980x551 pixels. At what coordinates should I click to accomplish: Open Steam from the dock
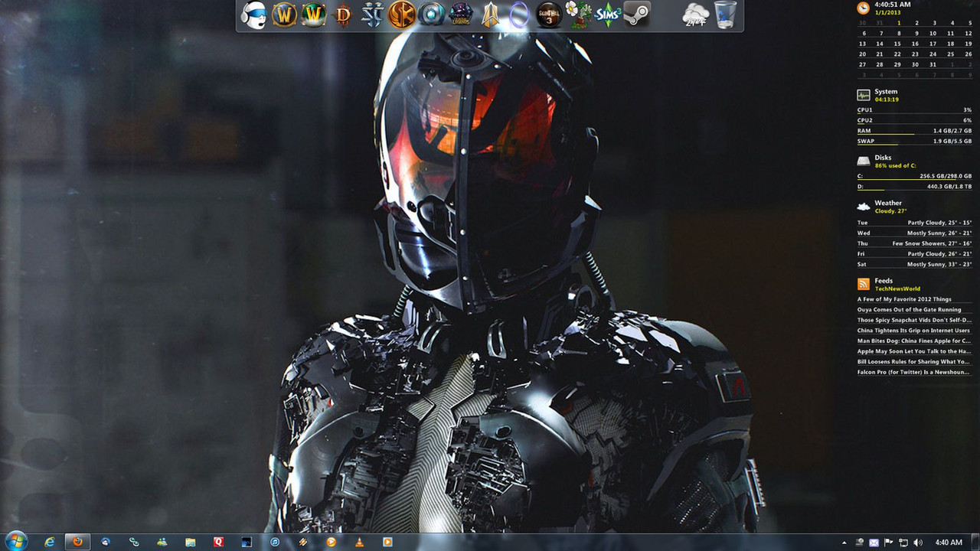pos(637,15)
